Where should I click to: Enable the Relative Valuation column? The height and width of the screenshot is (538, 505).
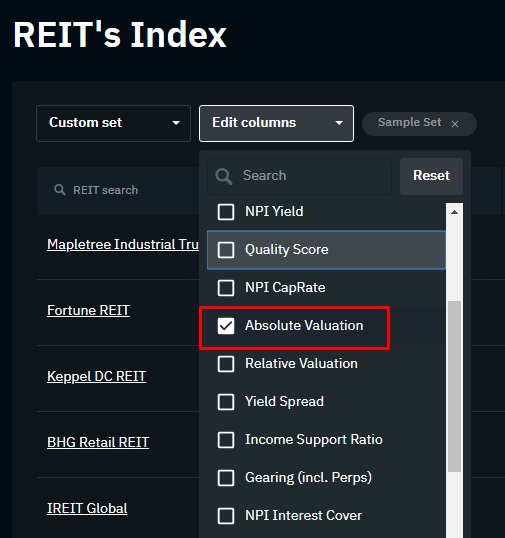pos(226,364)
